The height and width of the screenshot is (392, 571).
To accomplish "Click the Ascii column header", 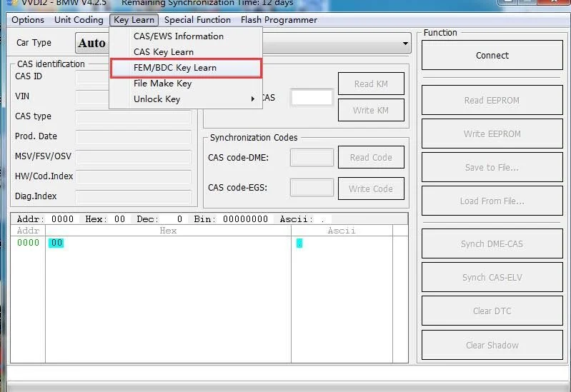I will pyautogui.click(x=342, y=231).
